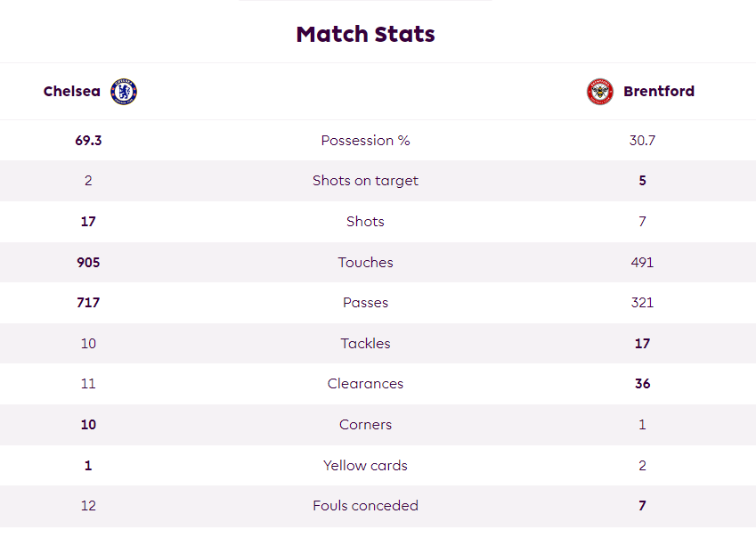Select the Tackles row label
The image size is (756, 538).
tap(365, 343)
